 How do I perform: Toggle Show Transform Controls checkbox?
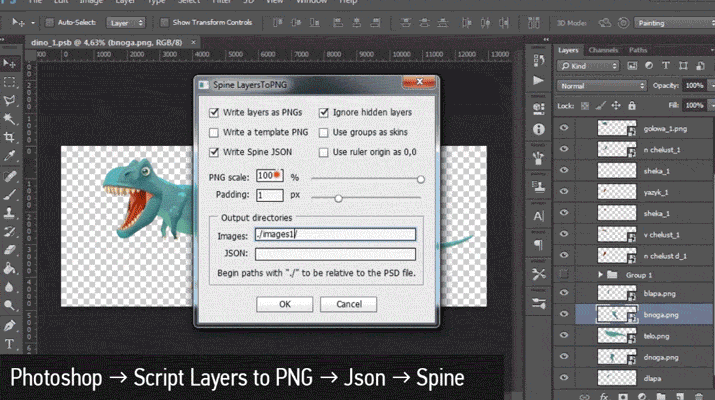click(x=164, y=22)
